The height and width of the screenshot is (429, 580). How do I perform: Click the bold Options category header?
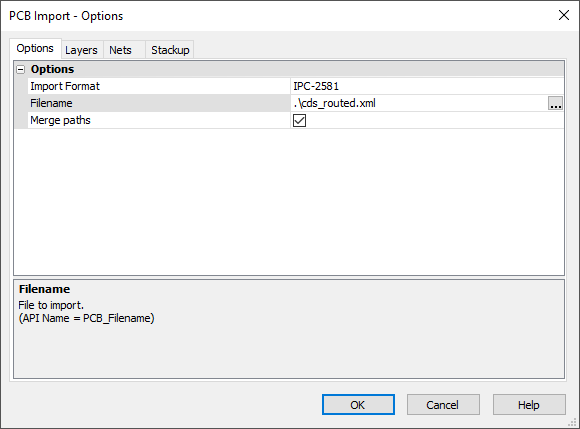click(x=53, y=69)
